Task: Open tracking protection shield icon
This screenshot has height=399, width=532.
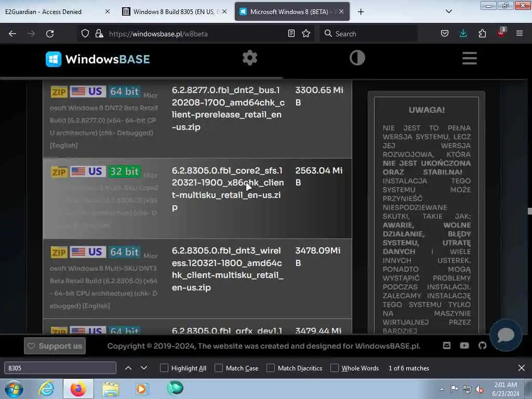Action: point(85,34)
